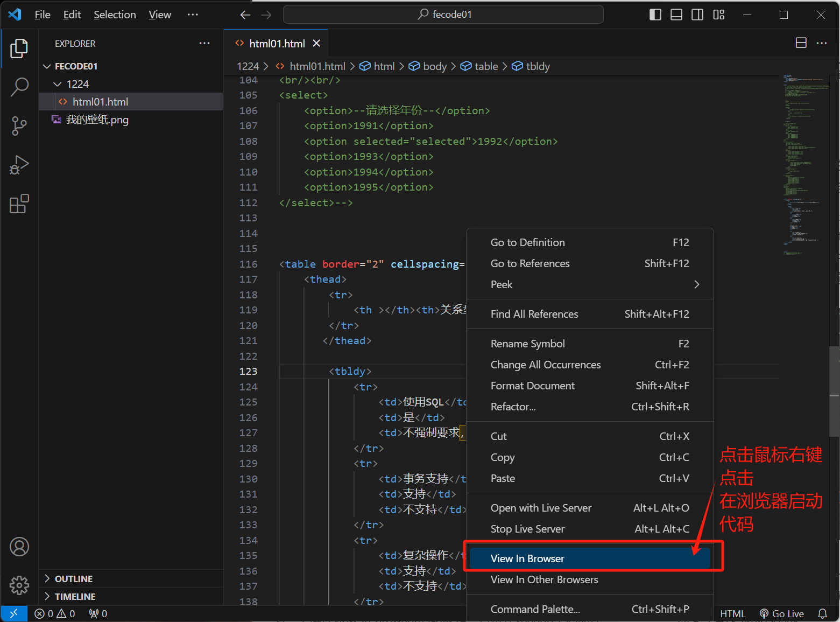Open the Edit menu
This screenshot has width=840, height=622.
coord(72,15)
